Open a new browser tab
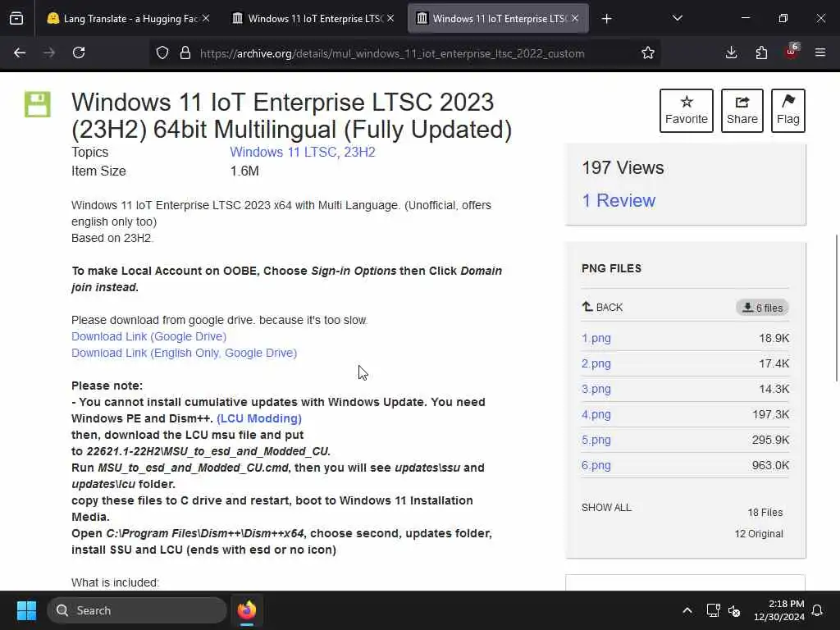Viewport: 840px width, 630px height. tap(606, 19)
